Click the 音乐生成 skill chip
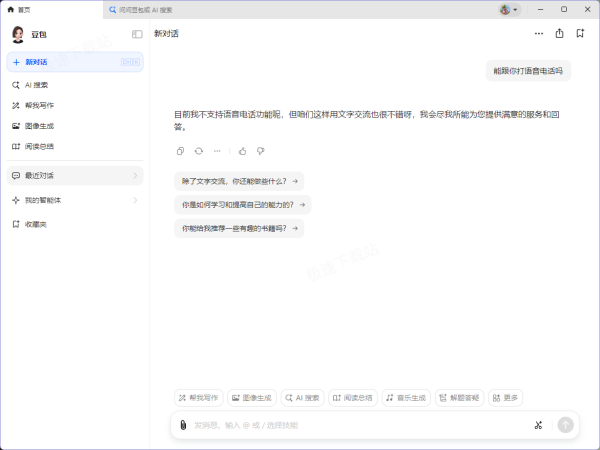Viewport: 600px width, 450px height. [406, 398]
